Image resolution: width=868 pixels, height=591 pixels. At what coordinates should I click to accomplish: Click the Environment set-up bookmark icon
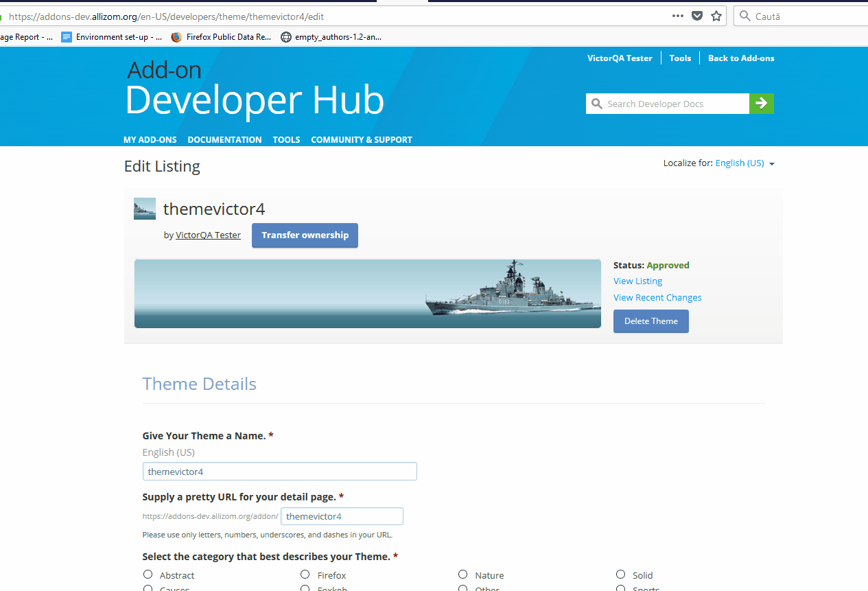(67, 37)
